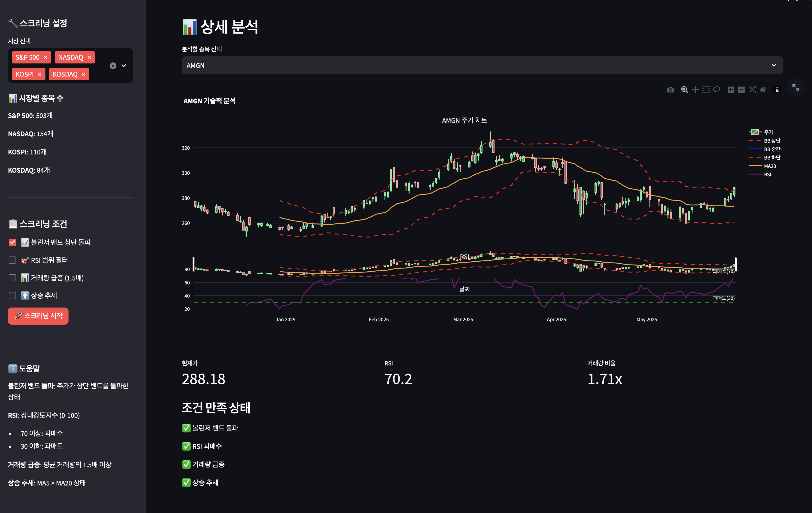Clear all selected markets with the clear icon
The width and height of the screenshot is (812, 513).
click(x=113, y=65)
